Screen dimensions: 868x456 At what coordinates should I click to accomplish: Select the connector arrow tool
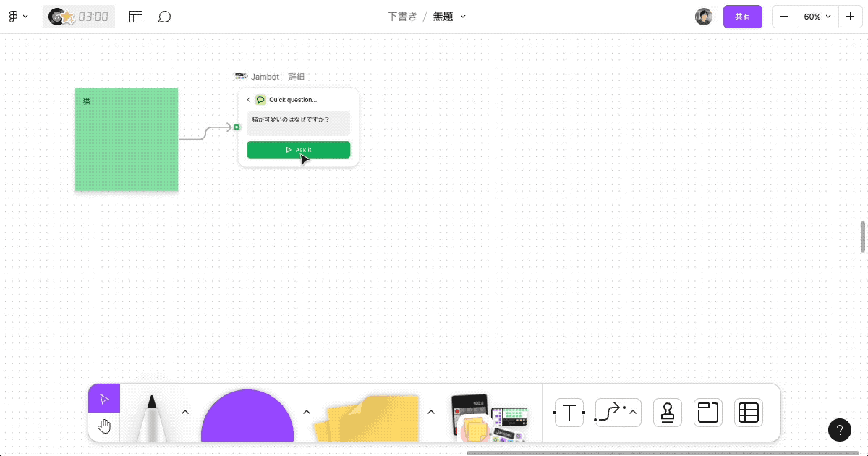pos(608,412)
